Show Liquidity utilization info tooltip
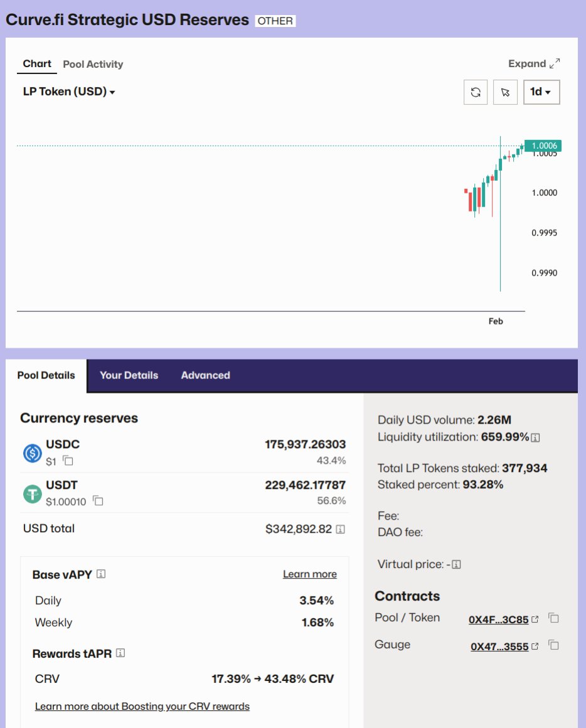 pos(535,438)
